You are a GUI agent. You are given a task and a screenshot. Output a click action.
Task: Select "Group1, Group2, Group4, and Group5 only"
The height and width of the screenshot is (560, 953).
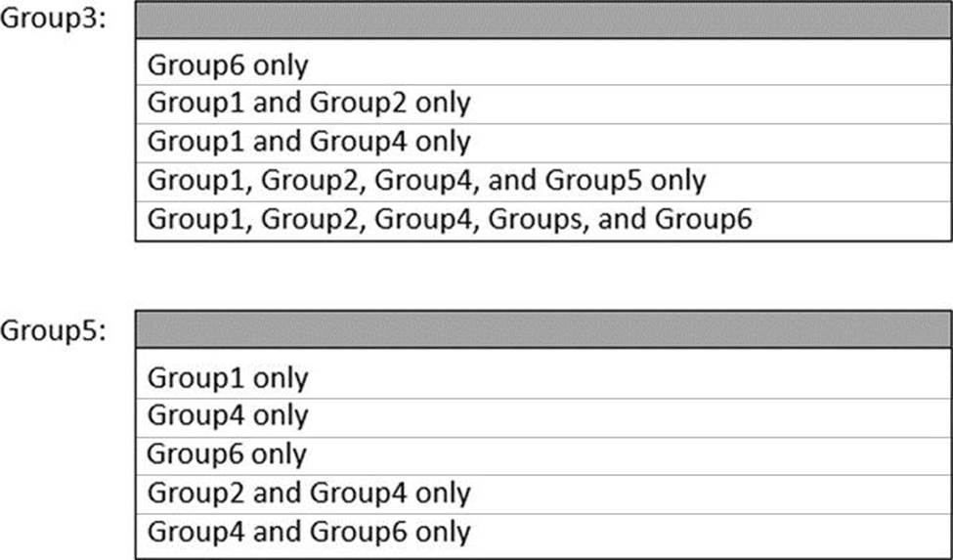click(x=426, y=181)
